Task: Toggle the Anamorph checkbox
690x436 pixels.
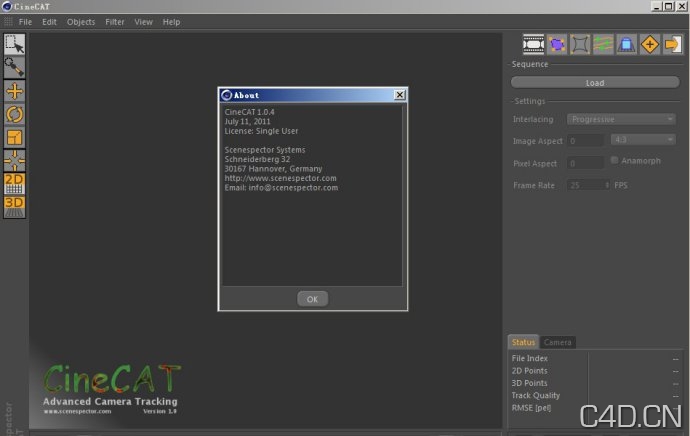Action: [614, 160]
